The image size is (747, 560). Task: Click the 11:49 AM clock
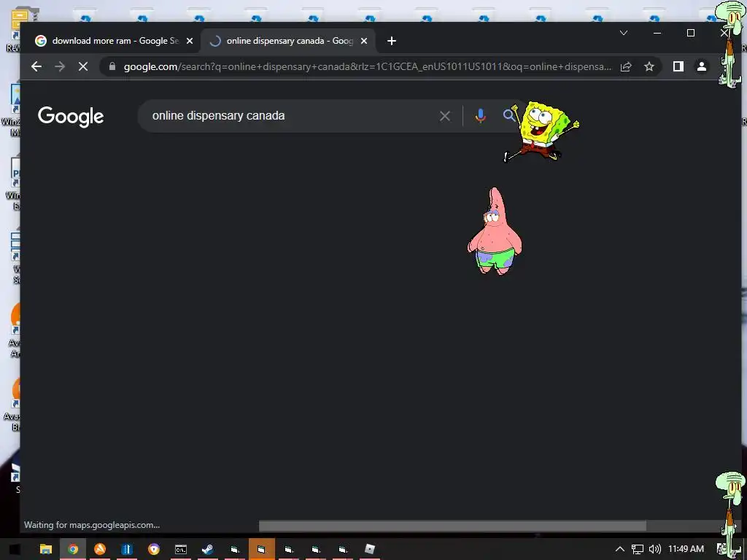click(686, 548)
